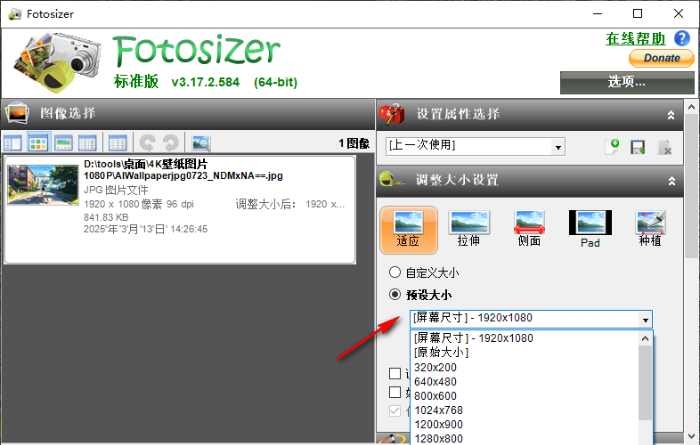
Task: Switch to the large preview strip view
Action: coord(63,144)
